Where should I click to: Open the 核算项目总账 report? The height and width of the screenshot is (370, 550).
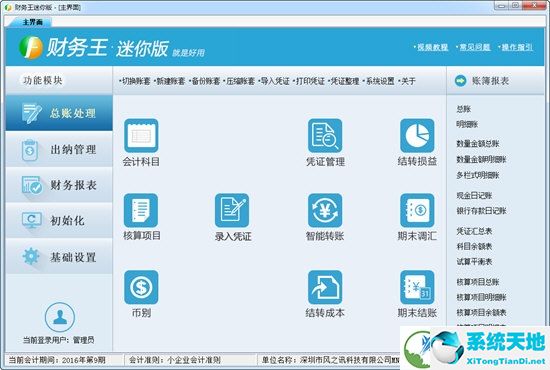477,282
